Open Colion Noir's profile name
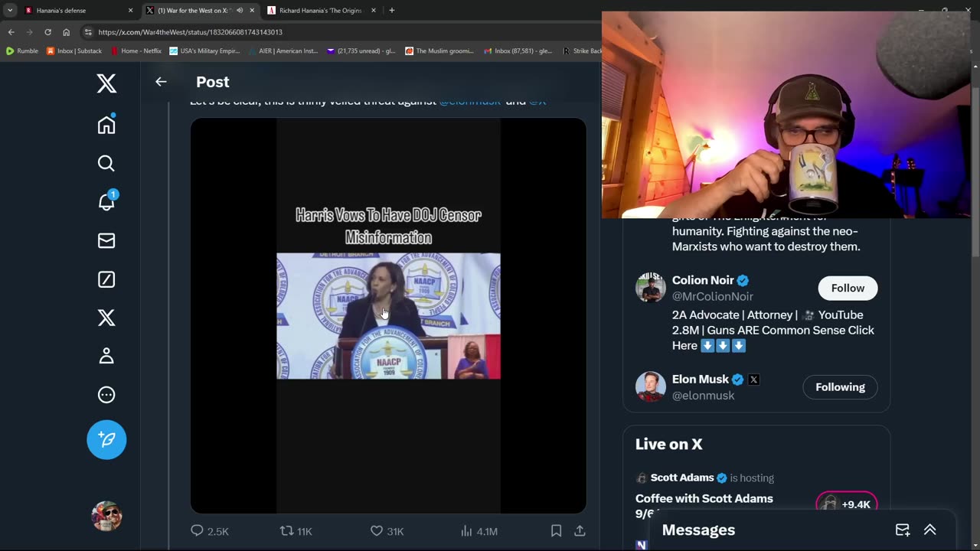 (703, 280)
